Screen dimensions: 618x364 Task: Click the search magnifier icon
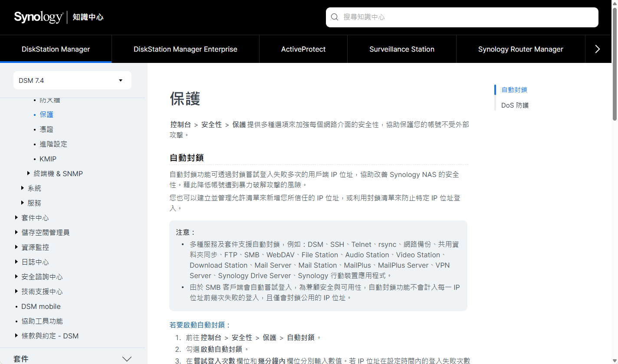tap(334, 17)
